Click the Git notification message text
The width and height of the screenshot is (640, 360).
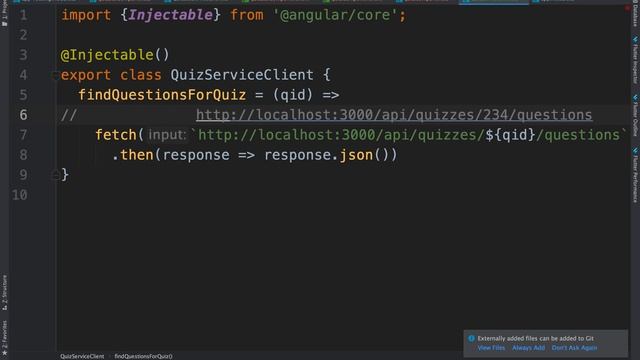click(536, 338)
